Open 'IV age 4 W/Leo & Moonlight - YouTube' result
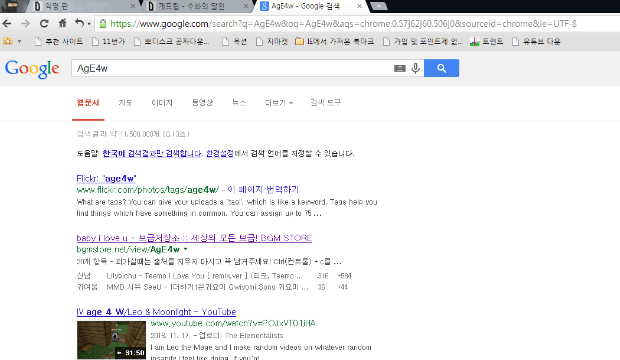This screenshot has width=620, height=360. pos(156,312)
